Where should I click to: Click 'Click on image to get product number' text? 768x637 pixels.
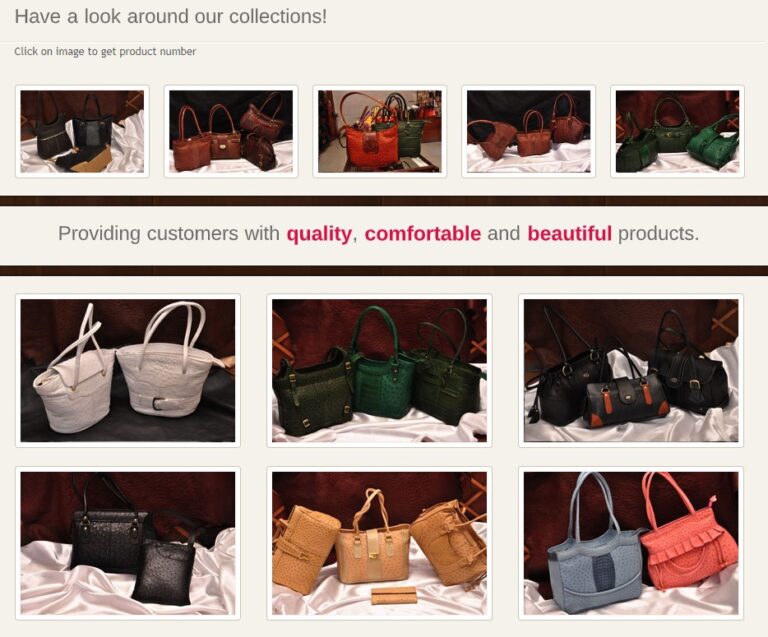coord(105,51)
